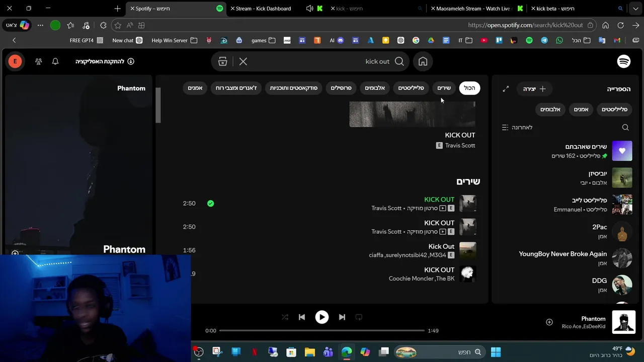
Task: Open the 'לאחרונה' sort dropdown in library
Action: [x=517, y=128]
